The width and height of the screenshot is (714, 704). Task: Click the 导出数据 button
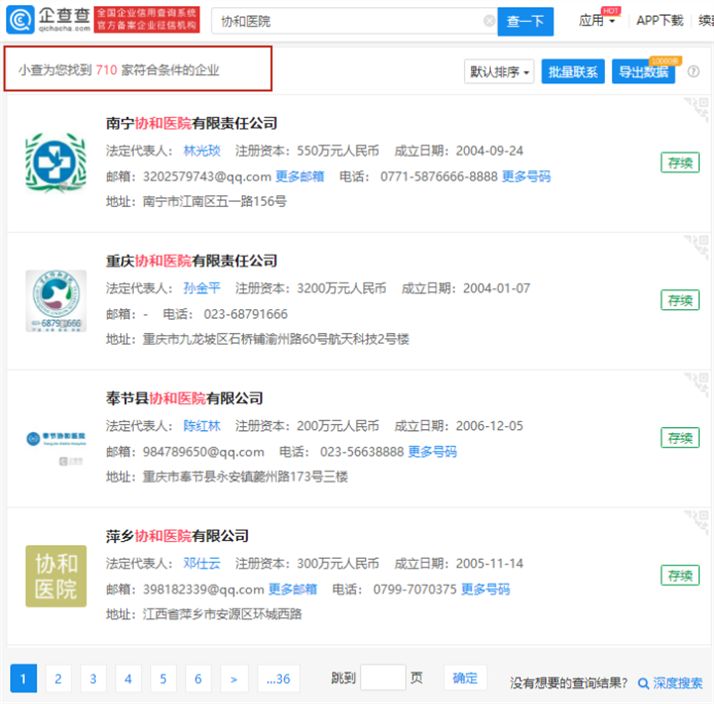point(643,71)
